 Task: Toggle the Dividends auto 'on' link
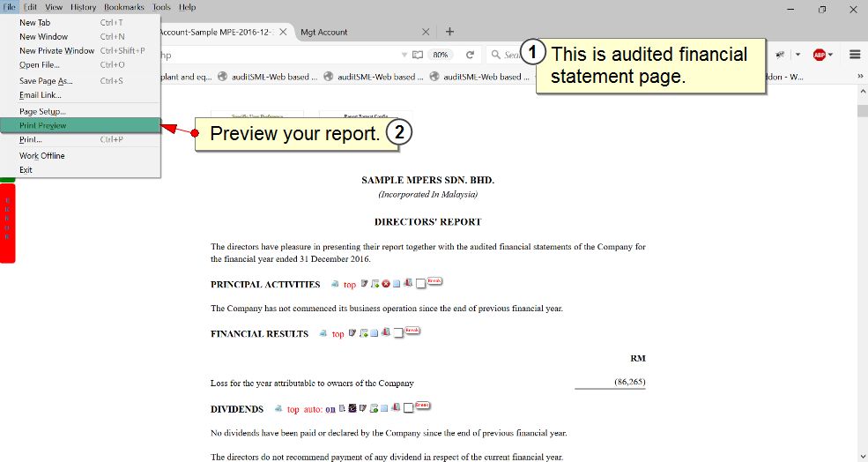(x=330, y=409)
